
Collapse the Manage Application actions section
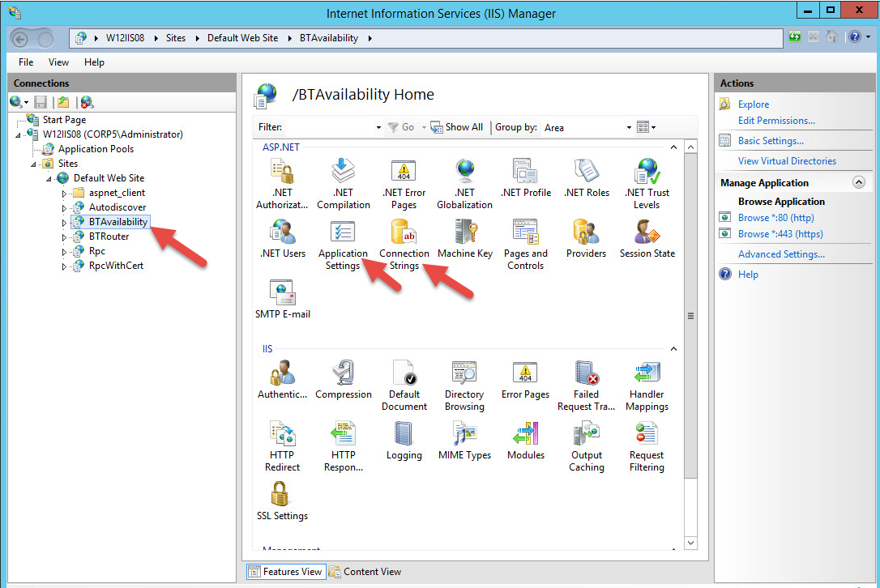pyautogui.click(x=859, y=182)
